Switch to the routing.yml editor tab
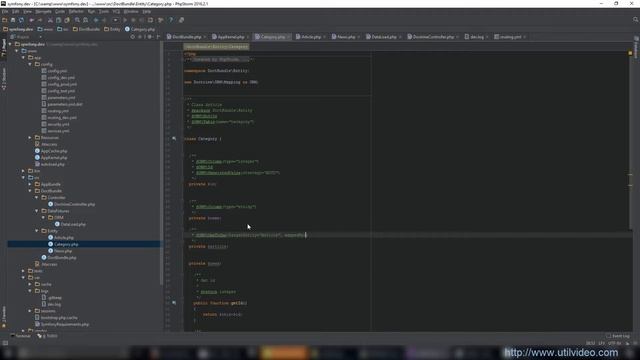 pyautogui.click(x=510, y=37)
